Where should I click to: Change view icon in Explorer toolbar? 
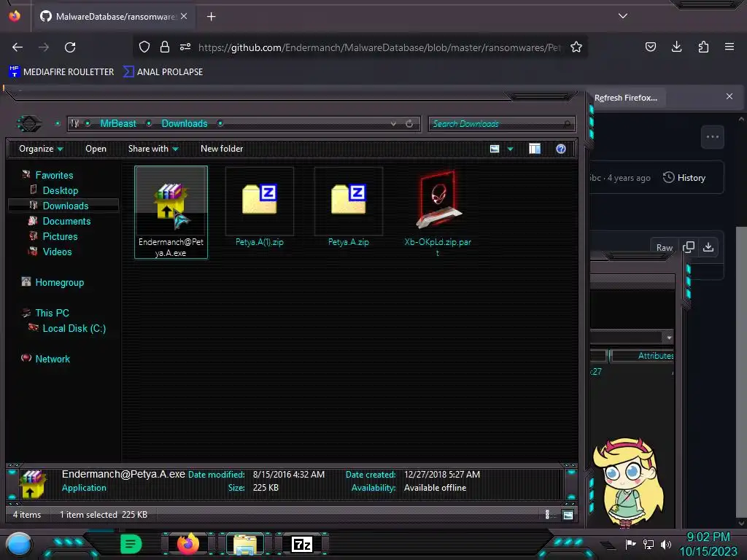click(x=495, y=149)
